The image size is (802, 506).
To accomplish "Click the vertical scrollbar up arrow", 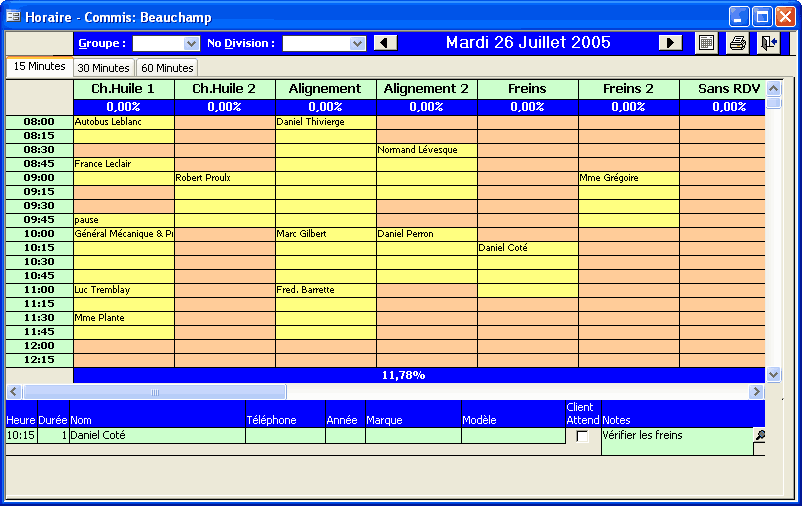I will [773, 89].
